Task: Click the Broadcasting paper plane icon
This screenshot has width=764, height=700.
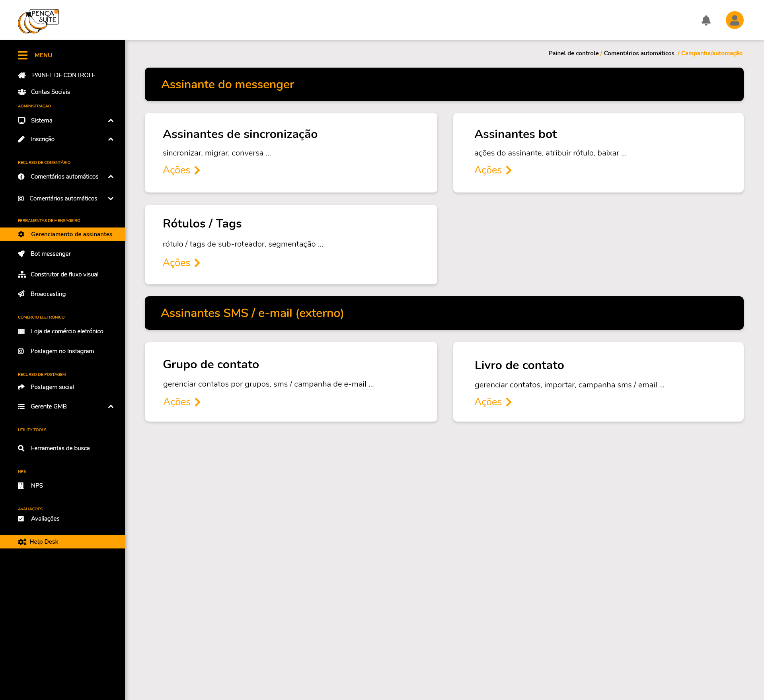Action: click(x=21, y=294)
